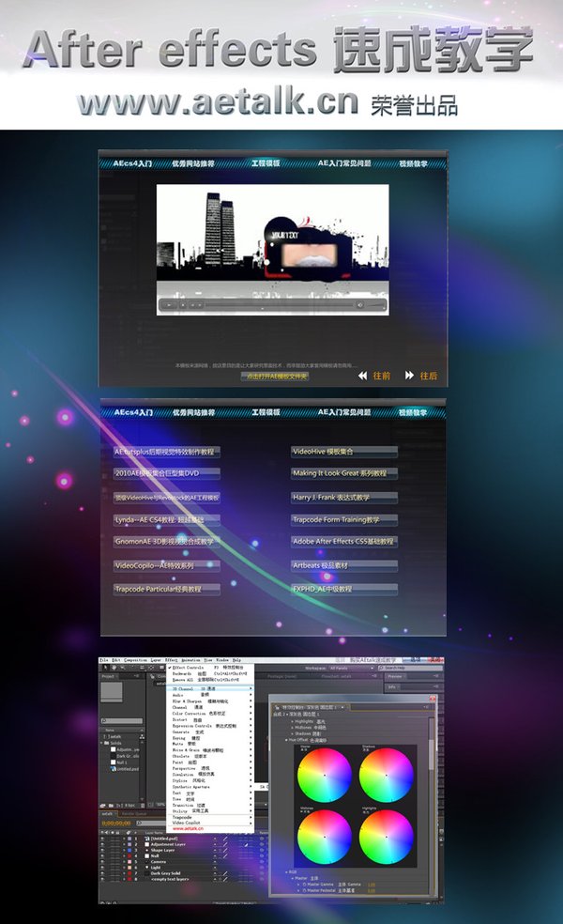Open FXPHD AE中级教程 link
The image size is (563, 924).
(x=344, y=589)
